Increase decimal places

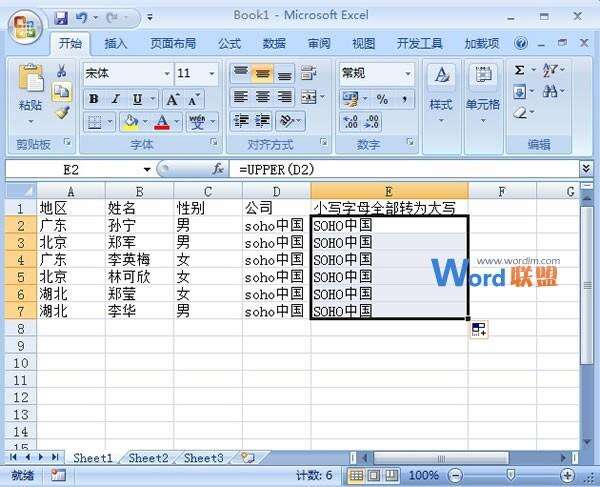[351, 122]
